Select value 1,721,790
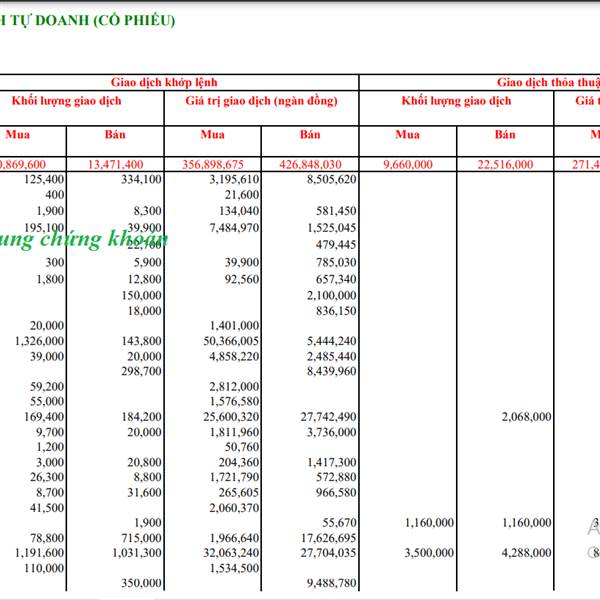600x600 pixels. (234, 477)
